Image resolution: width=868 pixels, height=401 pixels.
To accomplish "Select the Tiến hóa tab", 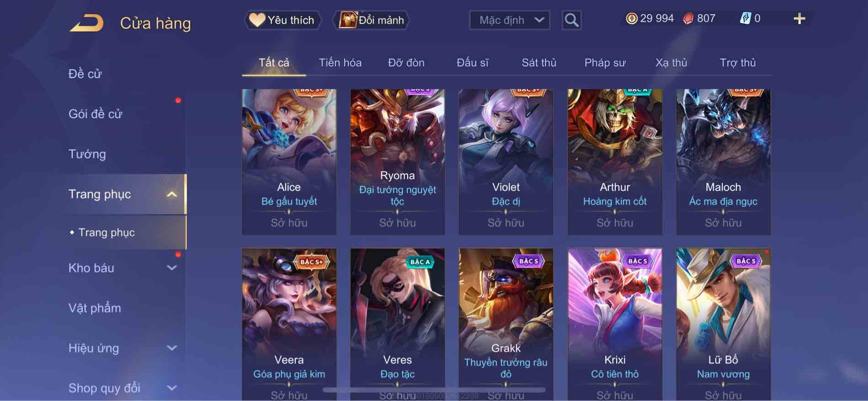I will [340, 63].
